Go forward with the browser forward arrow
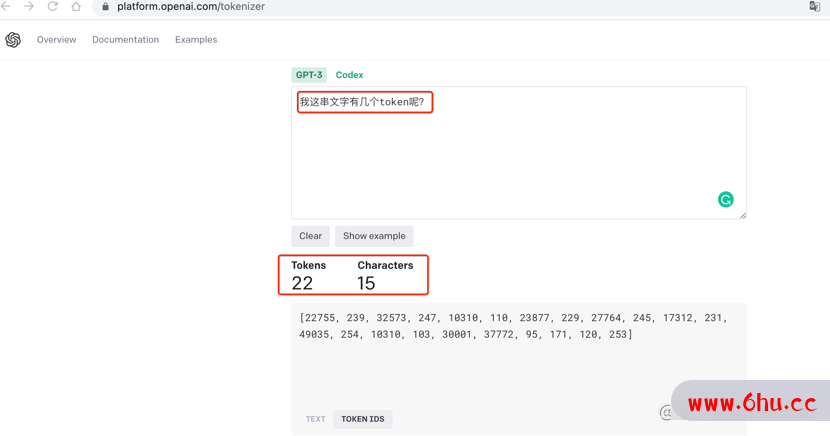This screenshot has height=436, width=830. [x=29, y=6]
